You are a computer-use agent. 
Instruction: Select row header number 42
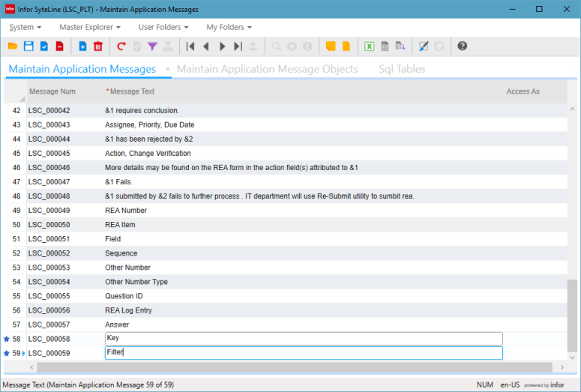coord(16,110)
